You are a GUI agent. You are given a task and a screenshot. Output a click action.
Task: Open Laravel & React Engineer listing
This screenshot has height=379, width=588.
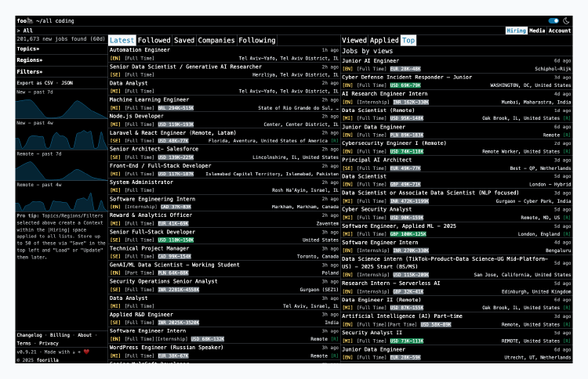[x=173, y=133]
